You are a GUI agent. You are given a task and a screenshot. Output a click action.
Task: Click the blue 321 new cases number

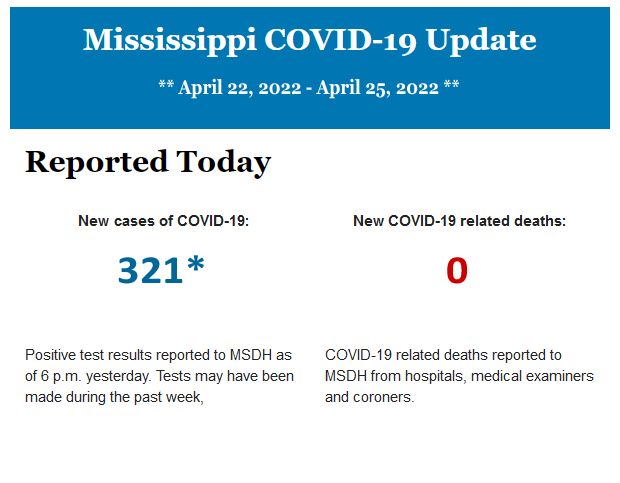(151, 270)
